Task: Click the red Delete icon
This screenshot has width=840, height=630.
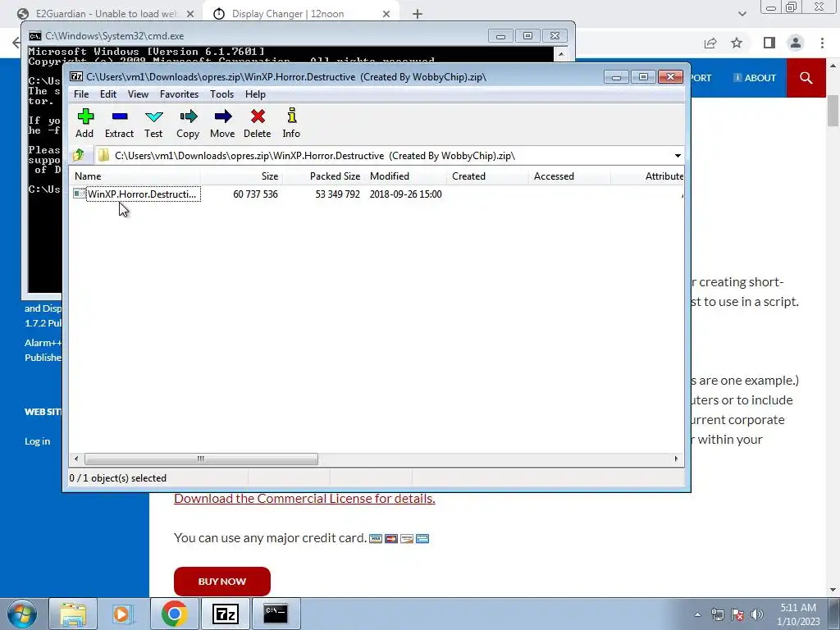Action: pyautogui.click(x=257, y=123)
